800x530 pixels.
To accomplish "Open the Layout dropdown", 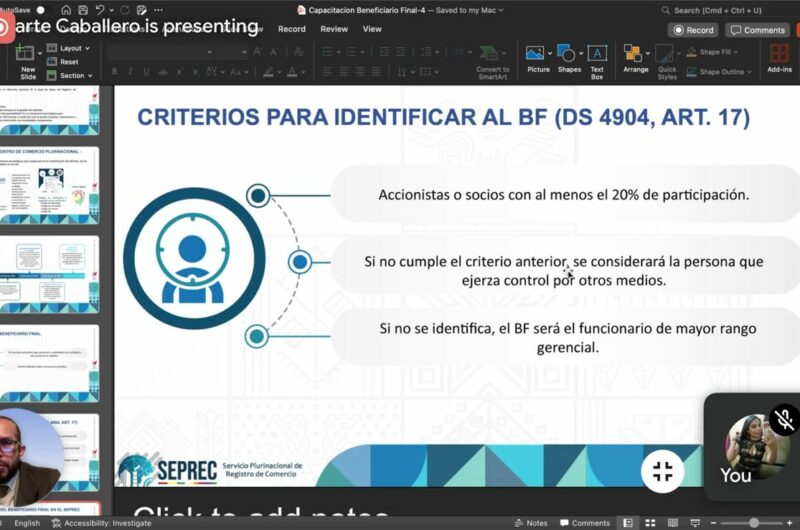I will [x=68, y=48].
